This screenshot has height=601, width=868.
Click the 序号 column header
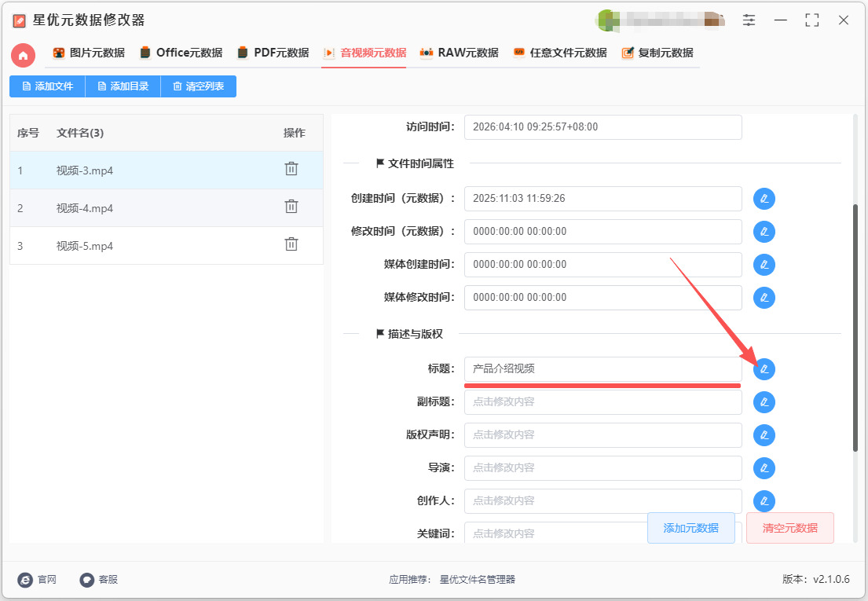27,133
